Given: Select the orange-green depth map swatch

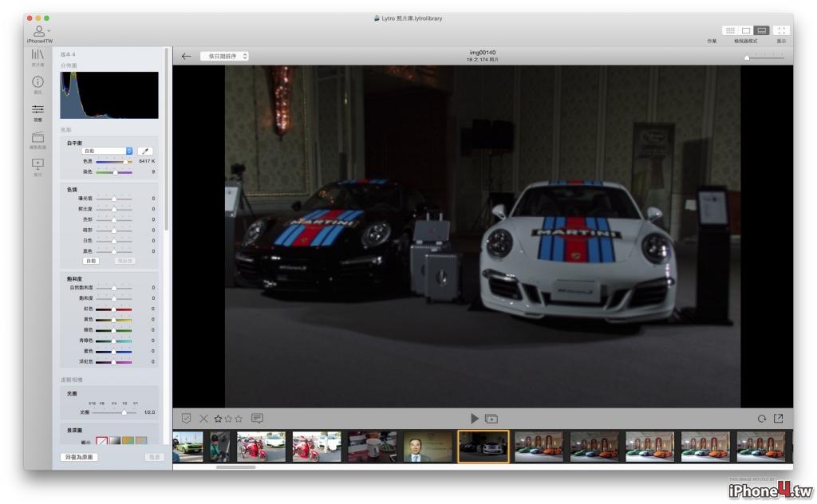Looking at the screenshot, I should coord(128,441).
